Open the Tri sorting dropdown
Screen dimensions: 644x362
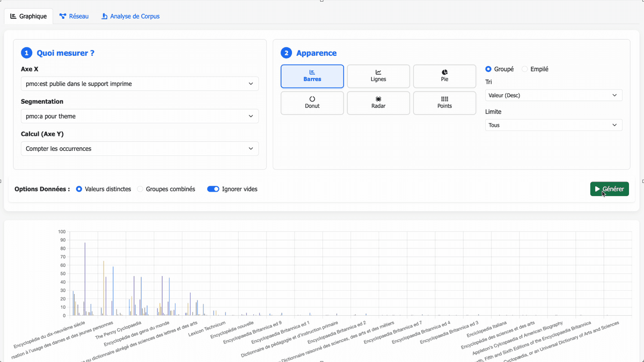pos(553,96)
